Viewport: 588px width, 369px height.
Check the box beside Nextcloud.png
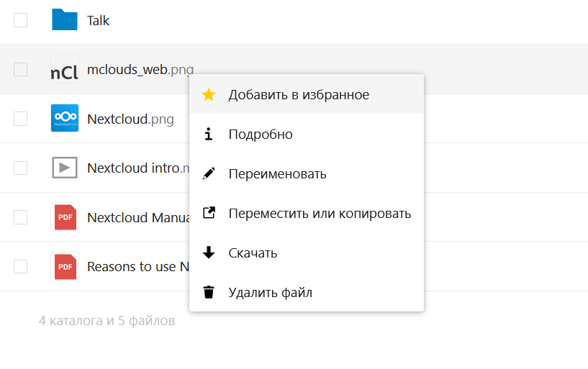point(21,119)
